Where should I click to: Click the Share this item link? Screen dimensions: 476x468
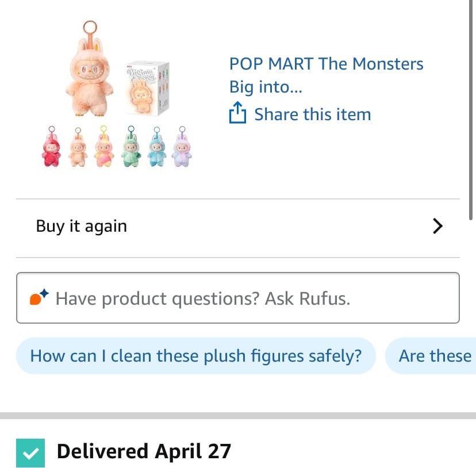click(x=313, y=114)
